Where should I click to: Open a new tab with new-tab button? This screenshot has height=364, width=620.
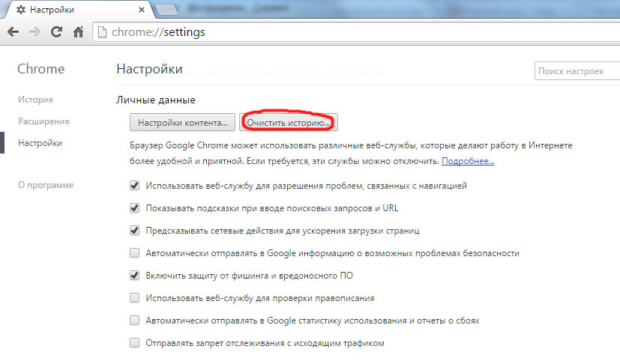166,10
